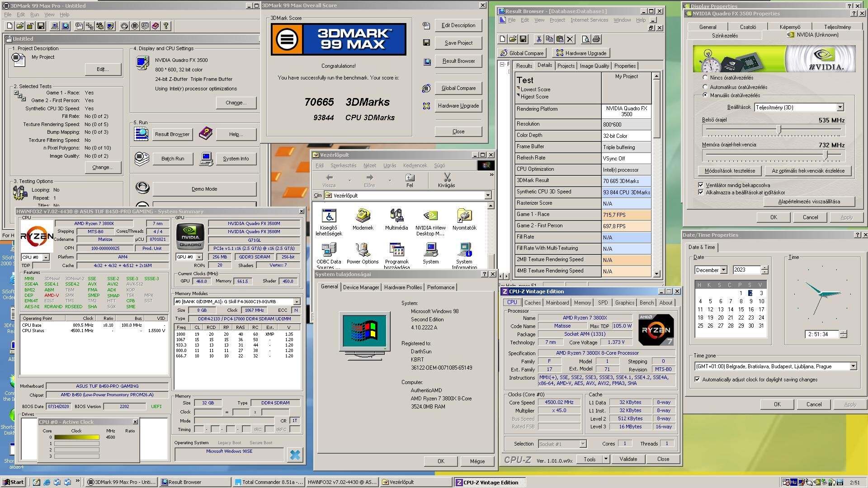Select Manuális óratúlvezérlés radio button
This screenshot has height=488, width=868.
click(x=705, y=95)
